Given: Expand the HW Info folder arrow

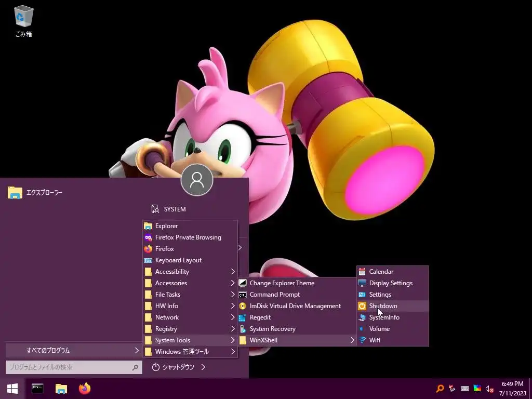Looking at the screenshot, I should click(x=233, y=305).
